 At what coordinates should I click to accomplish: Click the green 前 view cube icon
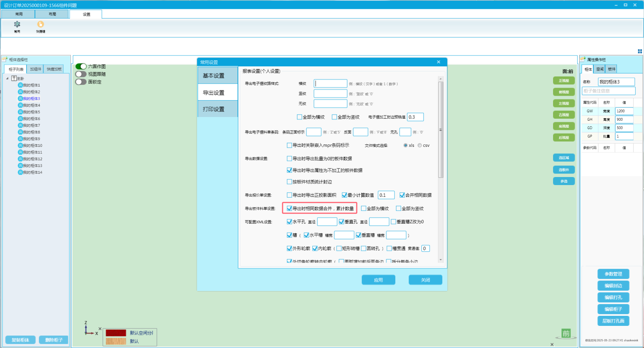point(566,334)
